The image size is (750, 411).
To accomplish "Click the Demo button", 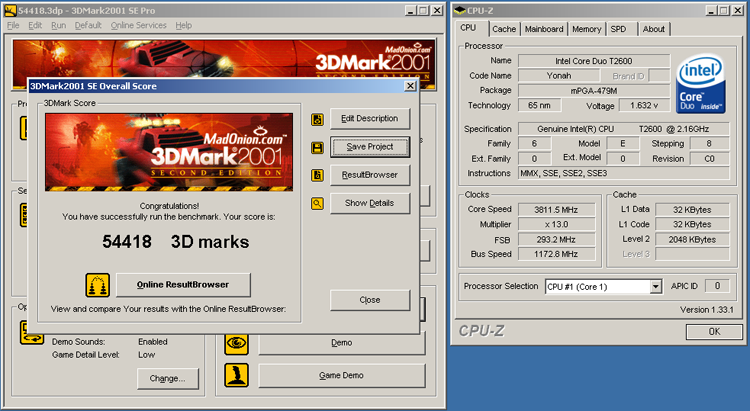I will 342,343.
